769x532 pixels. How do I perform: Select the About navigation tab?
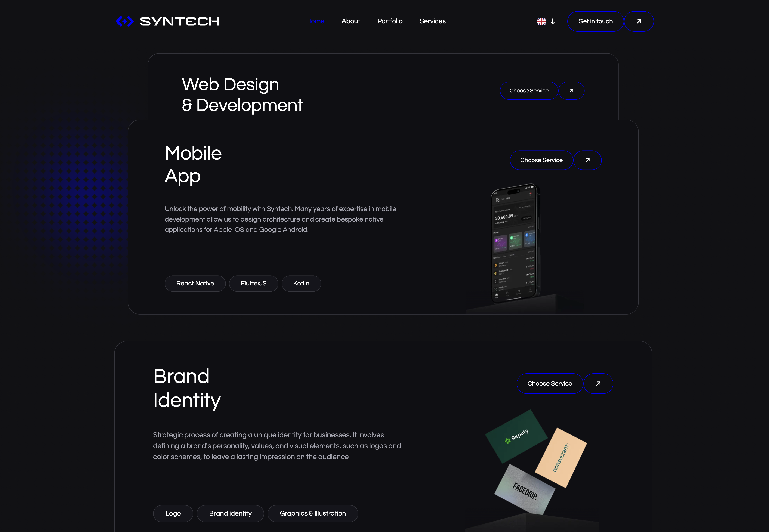pos(351,21)
